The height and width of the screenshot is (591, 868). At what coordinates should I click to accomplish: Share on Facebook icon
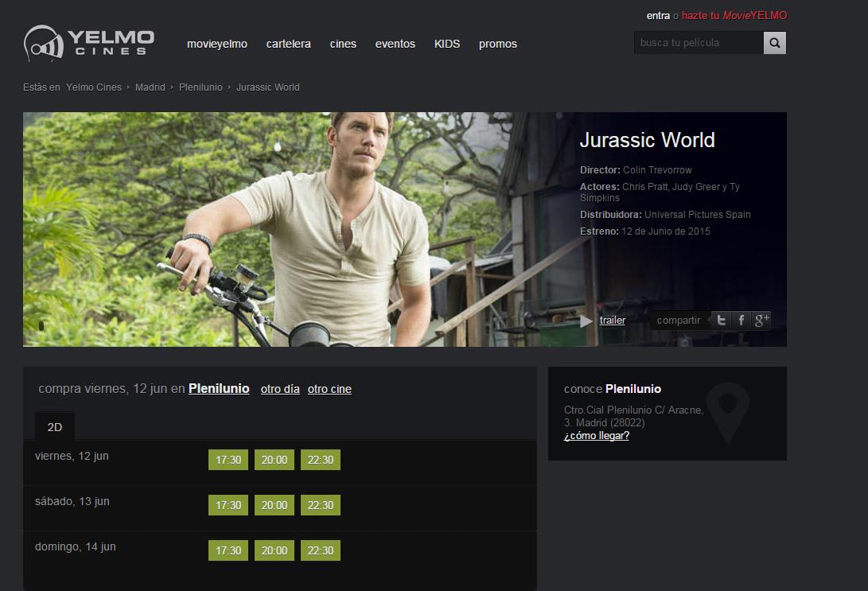[x=741, y=320]
